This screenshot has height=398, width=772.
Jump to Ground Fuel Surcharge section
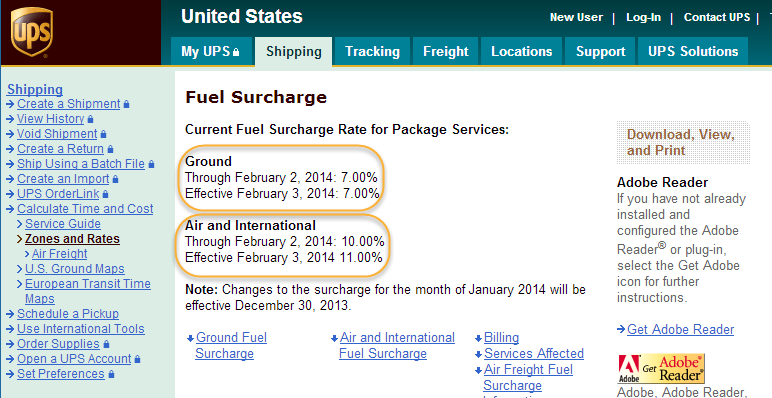click(x=231, y=345)
